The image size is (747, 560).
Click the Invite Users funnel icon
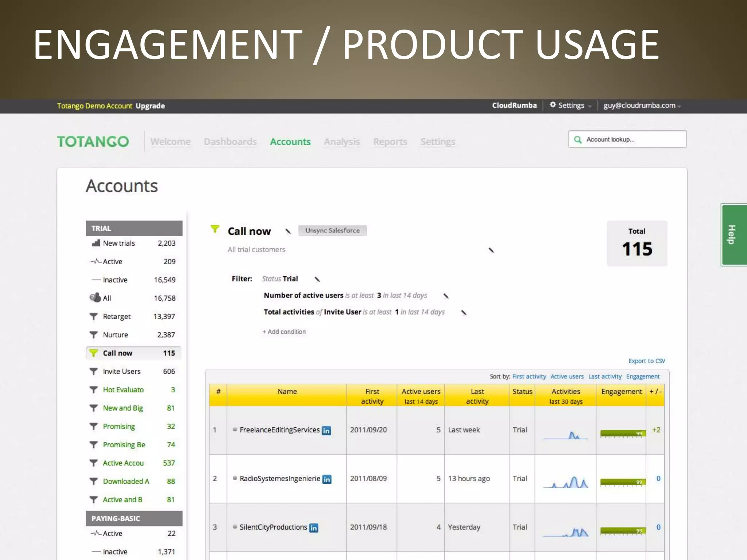pos(94,372)
